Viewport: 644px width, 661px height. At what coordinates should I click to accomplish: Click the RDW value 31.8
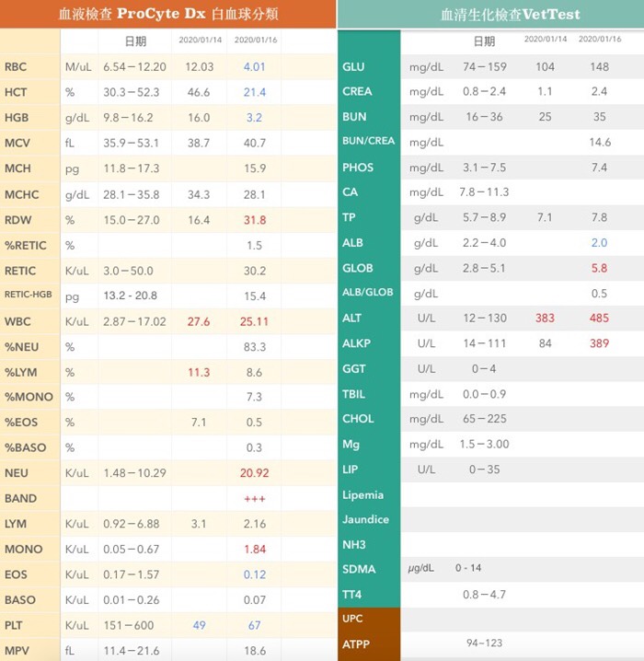pos(255,220)
